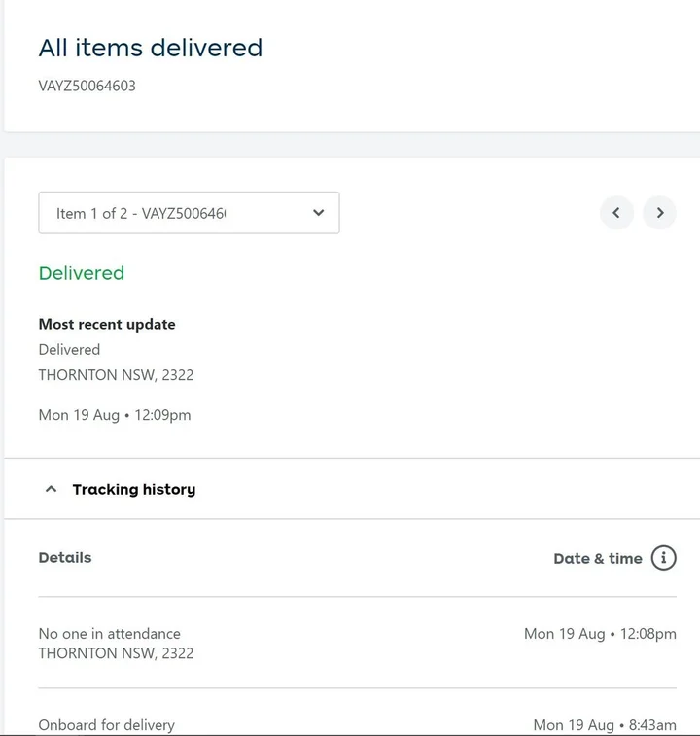Click the All items delivered heading
Image resolution: width=700 pixels, height=736 pixels.
click(150, 48)
